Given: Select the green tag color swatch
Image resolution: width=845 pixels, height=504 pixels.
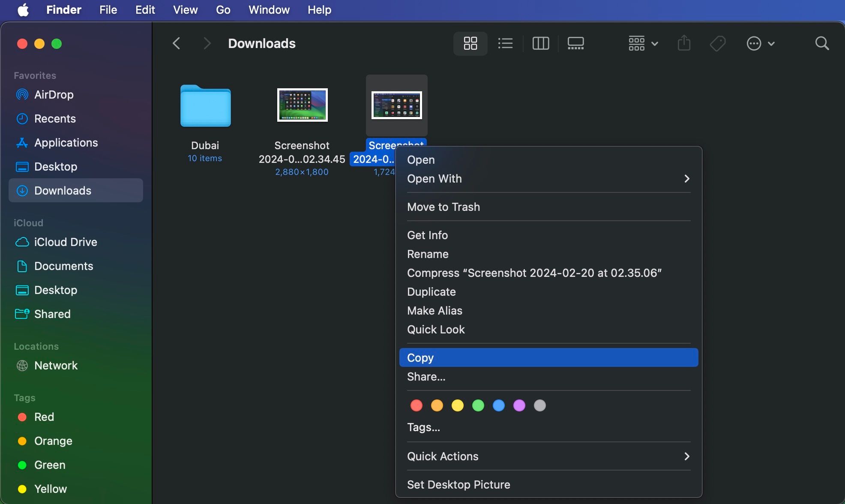Looking at the screenshot, I should (478, 405).
